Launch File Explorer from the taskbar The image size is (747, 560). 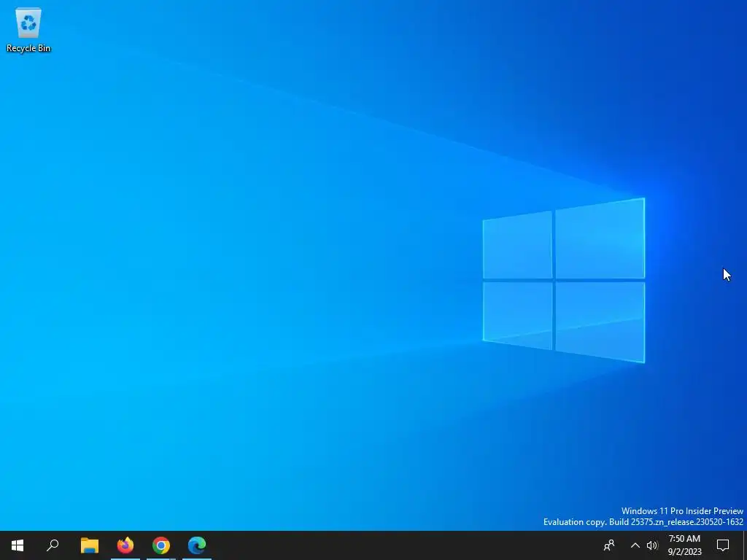pyautogui.click(x=90, y=545)
